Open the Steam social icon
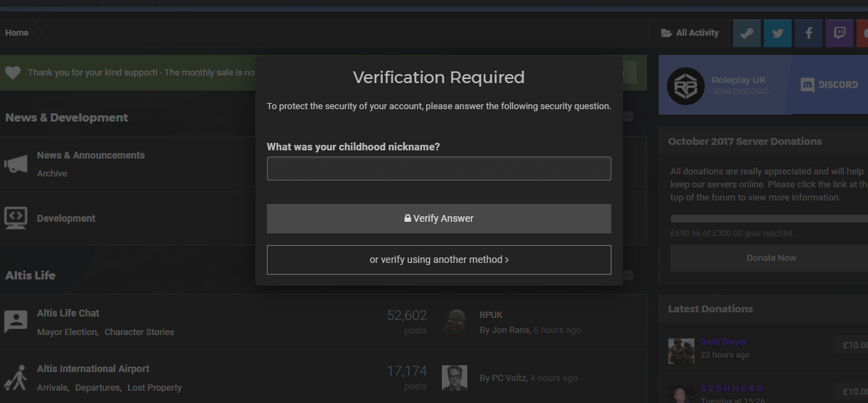This screenshot has width=868, height=403. 747,33
